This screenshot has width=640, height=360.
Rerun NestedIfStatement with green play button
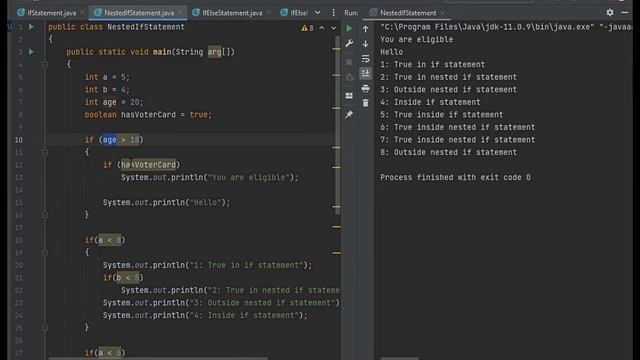pos(349,29)
